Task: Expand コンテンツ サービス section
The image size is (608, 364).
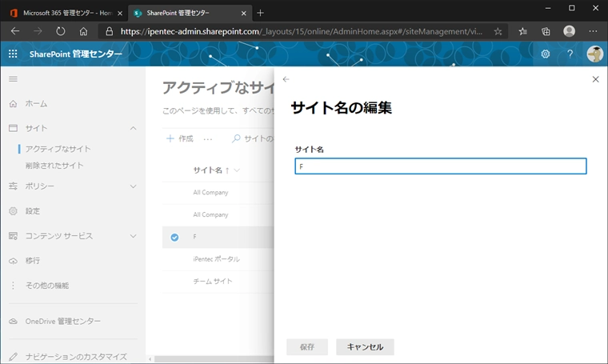Action: [133, 236]
